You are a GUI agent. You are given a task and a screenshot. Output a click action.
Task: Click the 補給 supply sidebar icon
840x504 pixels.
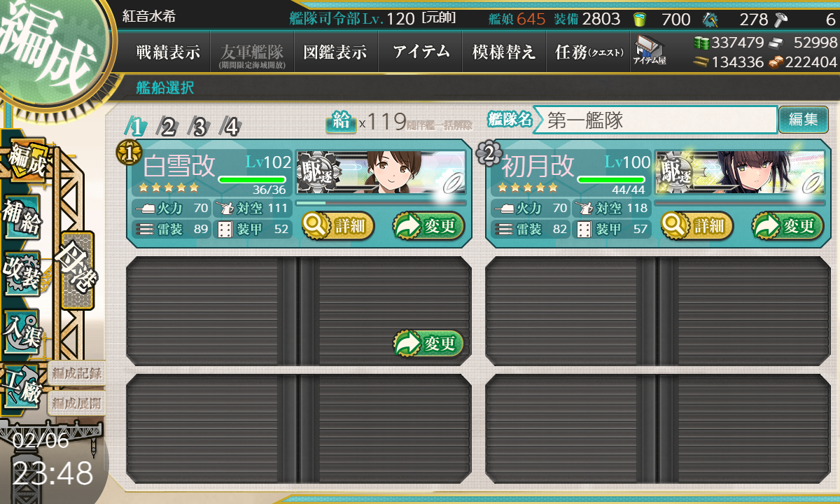point(22,218)
